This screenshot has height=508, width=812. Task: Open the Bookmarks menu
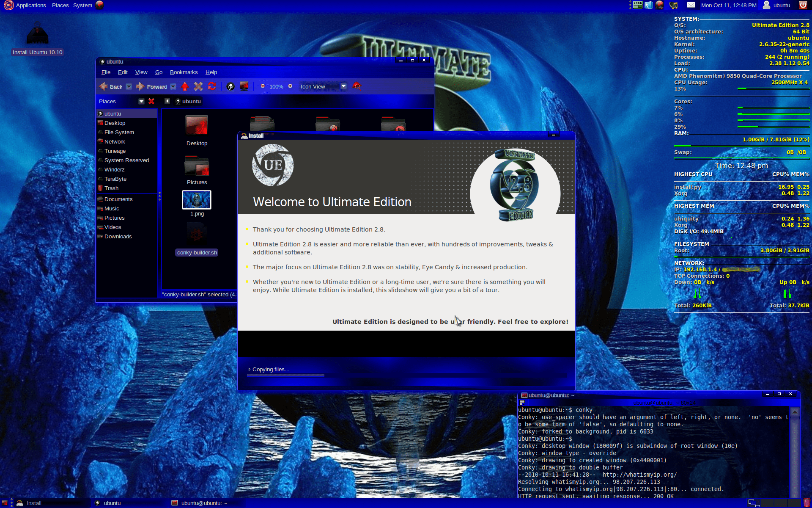tap(184, 72)
